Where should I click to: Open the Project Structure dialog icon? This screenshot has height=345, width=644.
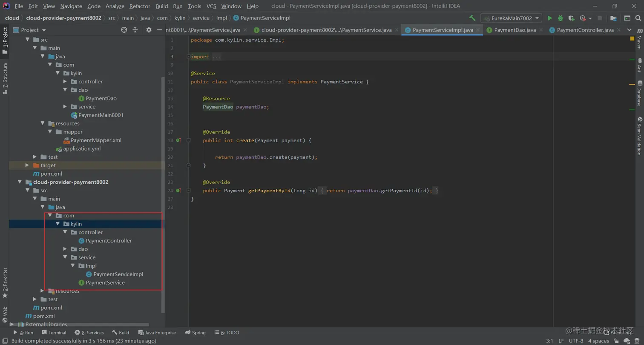(613, 18)
